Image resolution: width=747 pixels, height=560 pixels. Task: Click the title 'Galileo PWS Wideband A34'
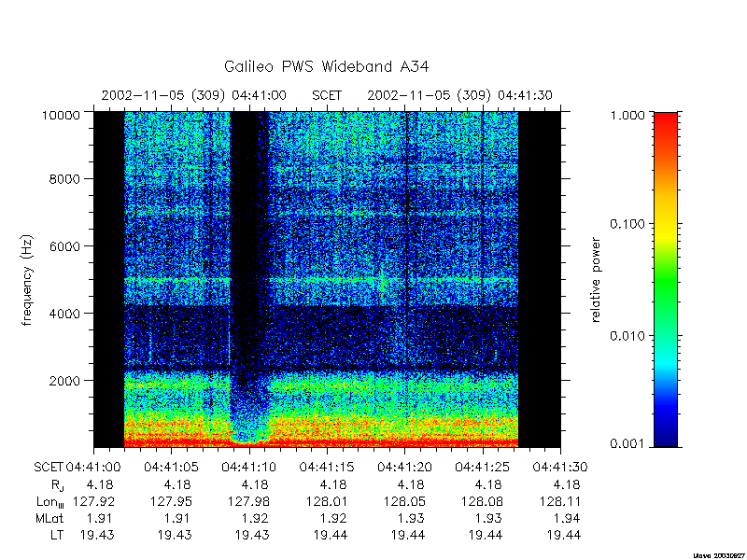pyautogui.click(x=326, y=66)
